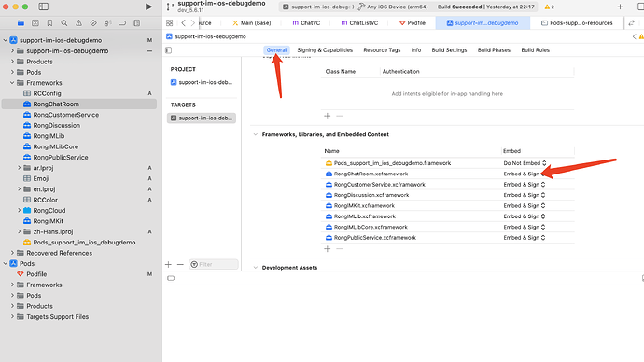Toggle the debug area icon below editor
Image resolution: width=644 pixels, height=362 pixels.
pos(171,278)
